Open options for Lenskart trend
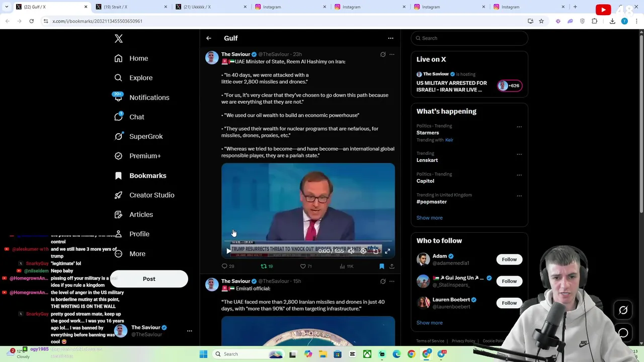The image size is (644, 362). 519,154
